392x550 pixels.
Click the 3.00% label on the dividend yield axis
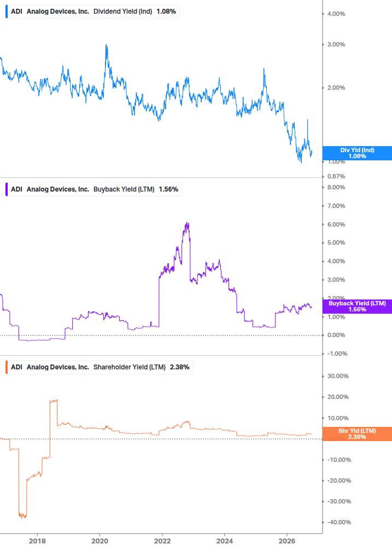coord(336,44)
